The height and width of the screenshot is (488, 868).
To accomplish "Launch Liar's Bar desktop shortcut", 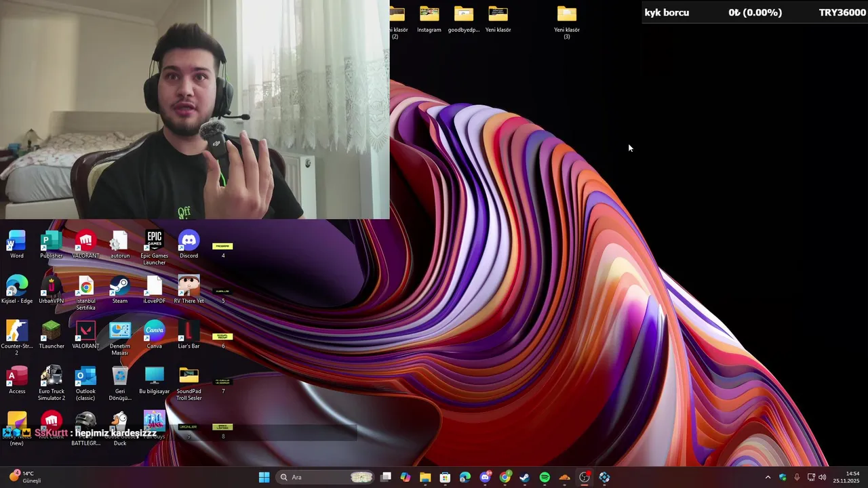I will click(189, 335).
